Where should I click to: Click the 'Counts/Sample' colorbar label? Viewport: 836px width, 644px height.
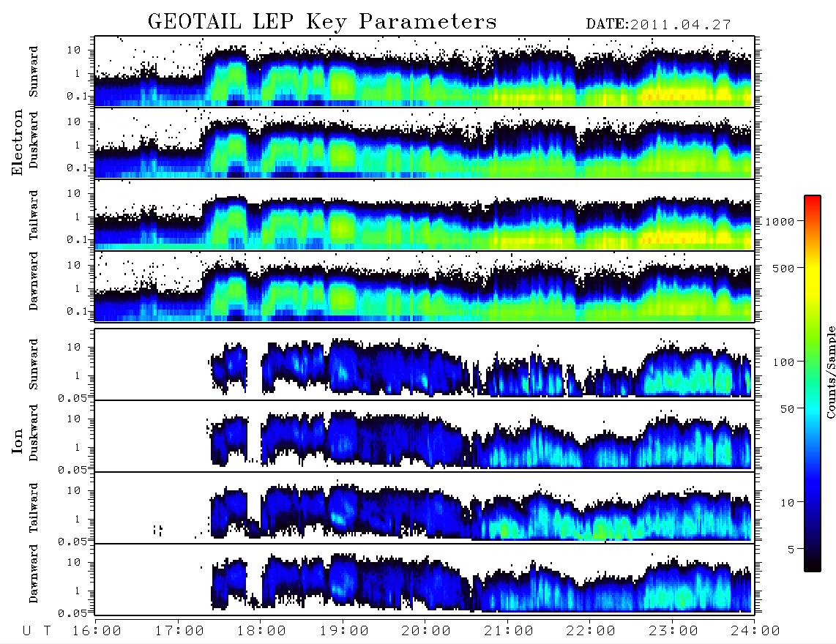(x=830, y=372)
